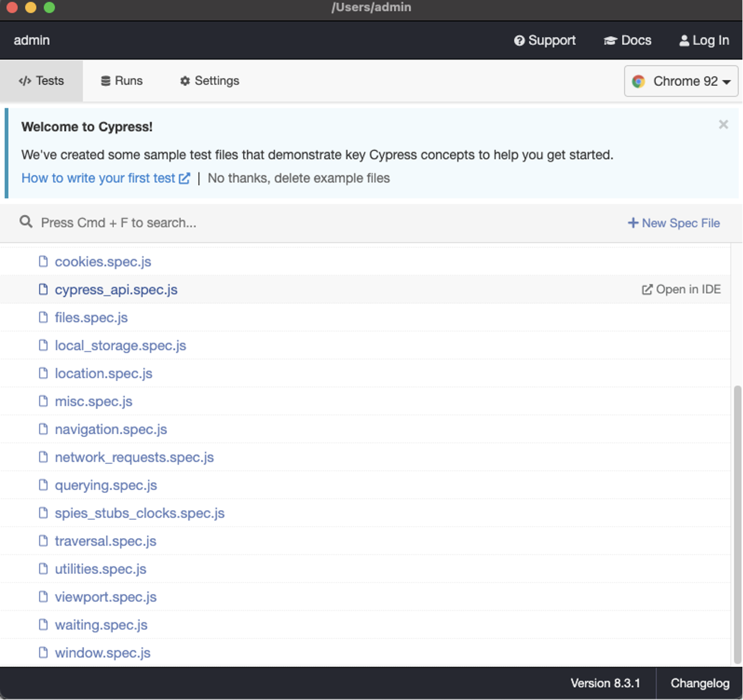The height and width of the screenshot is (700, 743).
Task: Run spies_stubs_clocks.spec.js
Action: 139,513
